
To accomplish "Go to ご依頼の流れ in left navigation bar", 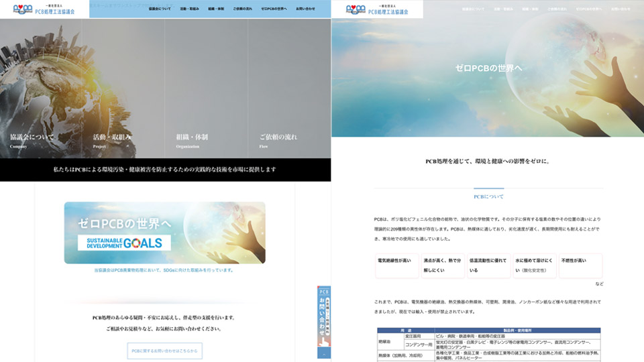I will click(244, 9).
